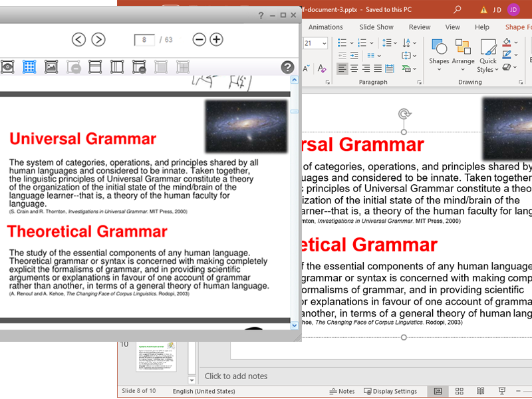
Task: Open the Help tab
Action: [x=481, y=27]
